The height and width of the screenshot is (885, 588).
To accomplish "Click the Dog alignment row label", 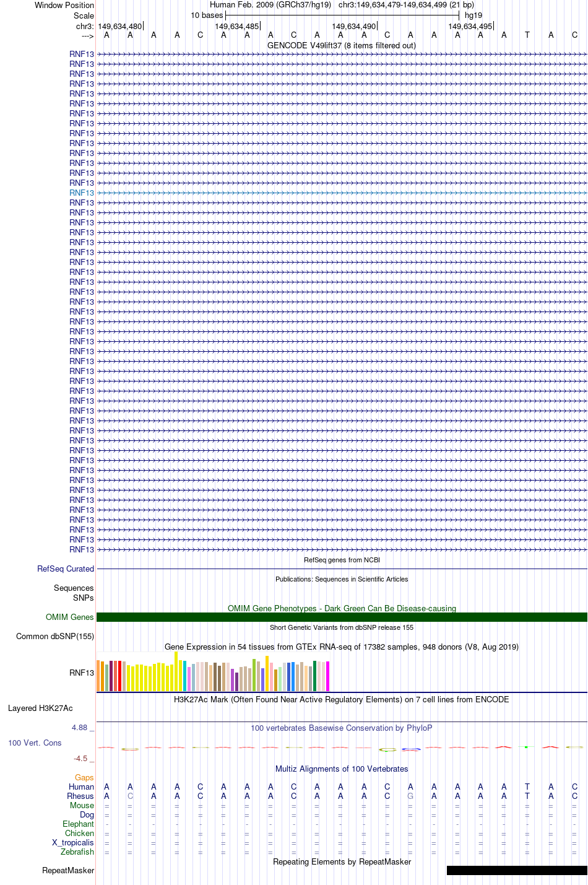I will tap(87, 815).
